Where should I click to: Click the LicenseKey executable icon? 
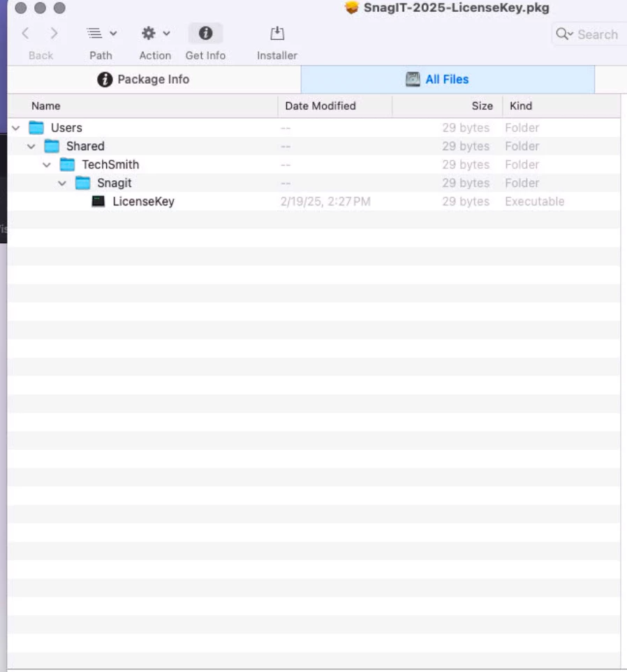pyautogui.click(x=98, y=201)
